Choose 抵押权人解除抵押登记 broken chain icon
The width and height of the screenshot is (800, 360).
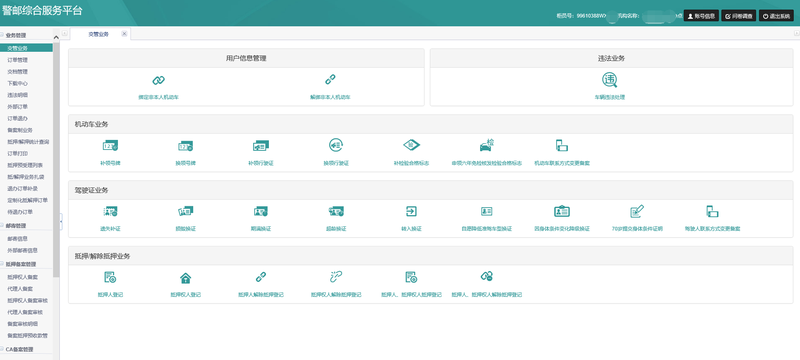(x=336, y=277)
